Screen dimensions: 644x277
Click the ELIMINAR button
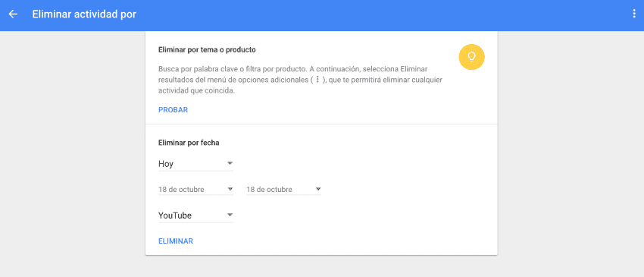[x=176, y=241]
